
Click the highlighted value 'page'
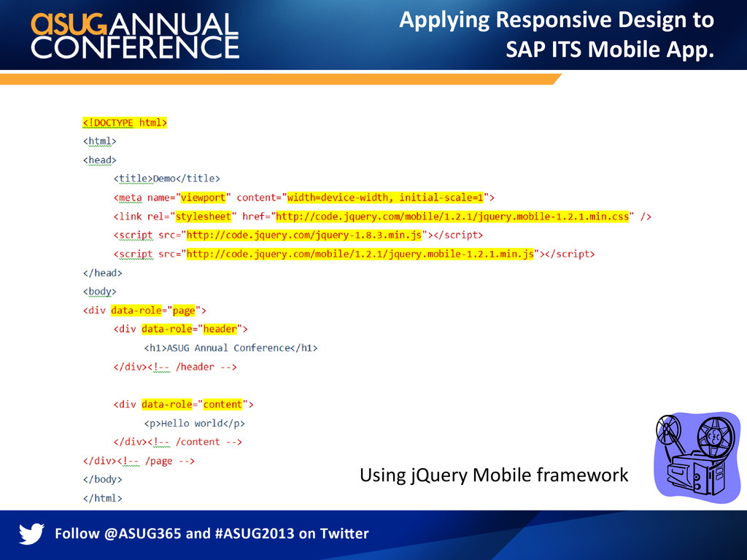click(184, 311)
